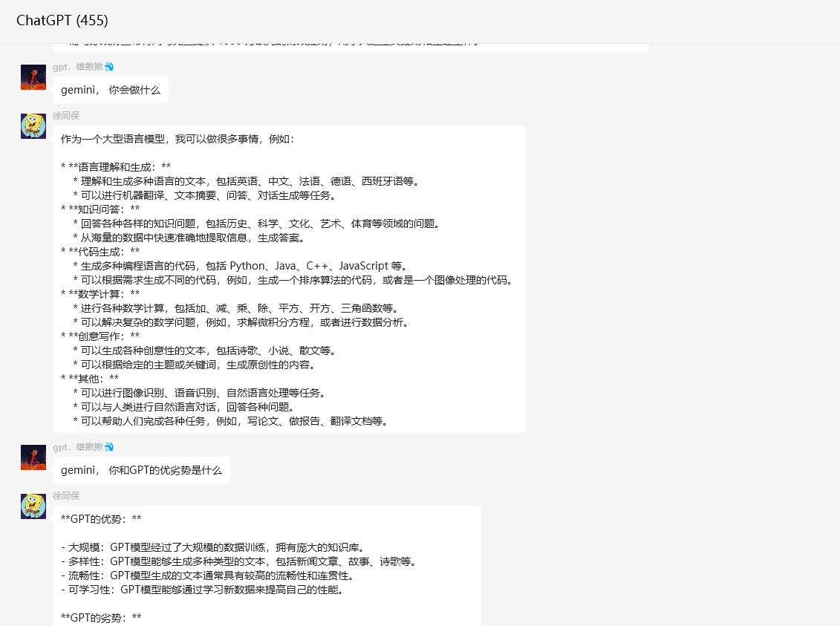The image size is (840, 626).
Task: Click line '大规模：GPT模型经过了大规模的数据训练'
Action: [x=215, y=547]
